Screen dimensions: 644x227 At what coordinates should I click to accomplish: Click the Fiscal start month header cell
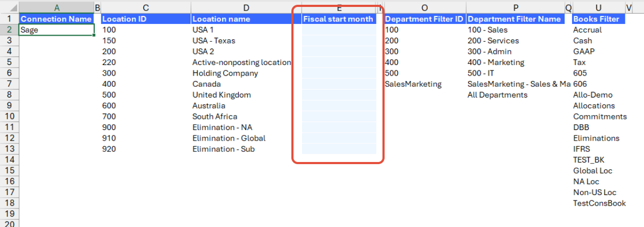(339, 19)
